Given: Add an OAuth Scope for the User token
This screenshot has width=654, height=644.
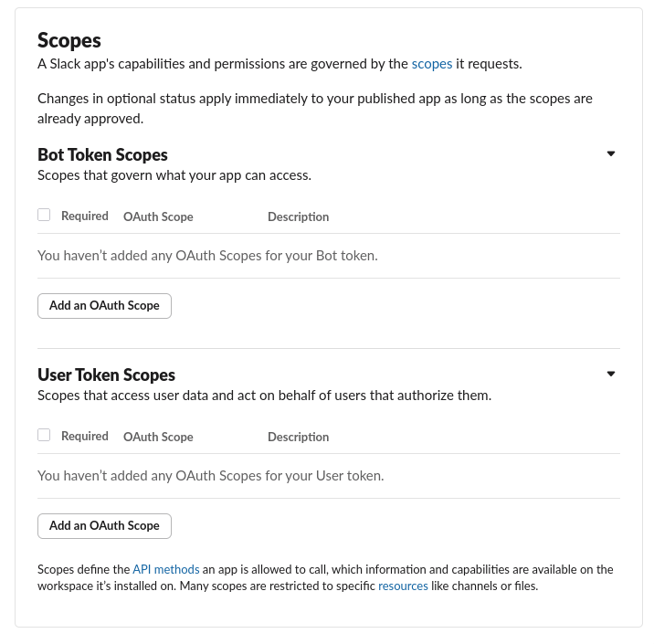Looking at the screenshot, I should (104, 526).
